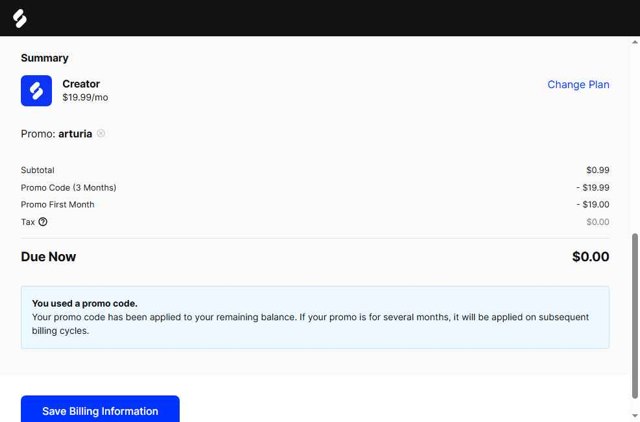The height and width of the screenshot is (422, 640).
Task: Click the - $19.99 promo discount value
Action: coord(593,188)
